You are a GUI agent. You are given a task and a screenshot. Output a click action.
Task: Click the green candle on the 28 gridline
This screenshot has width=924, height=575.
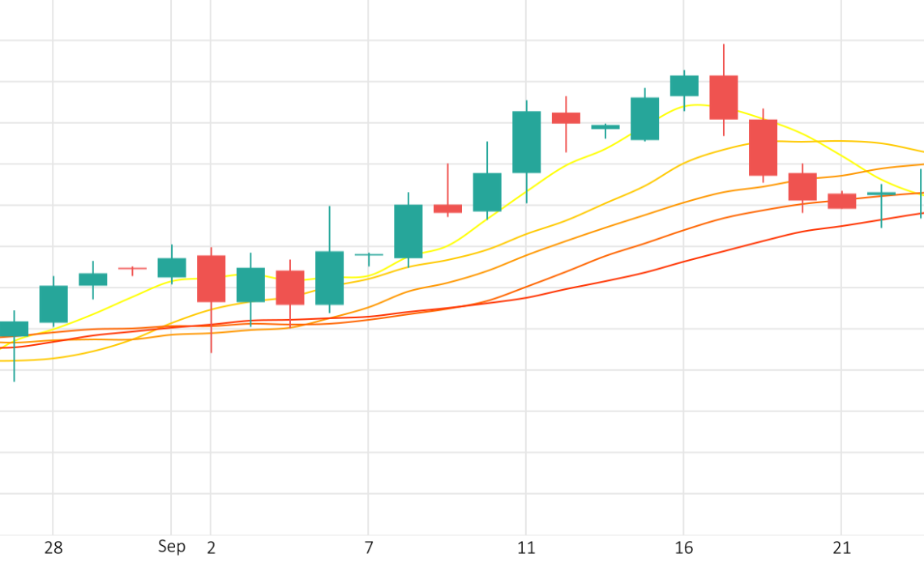53,304
